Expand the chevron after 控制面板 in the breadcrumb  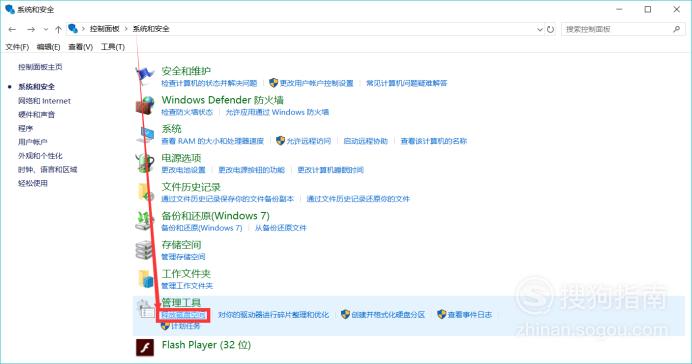pos(126,29)
